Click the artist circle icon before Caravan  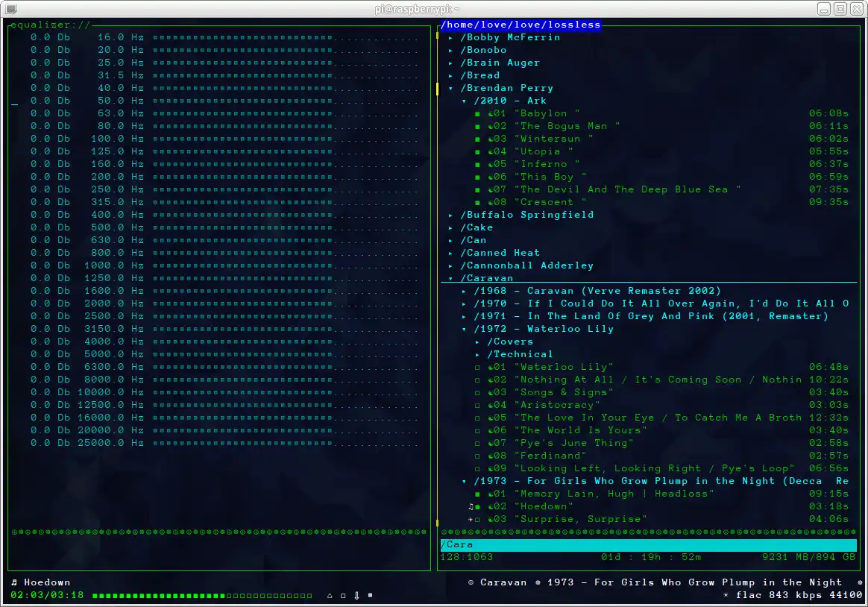(471, 582)
